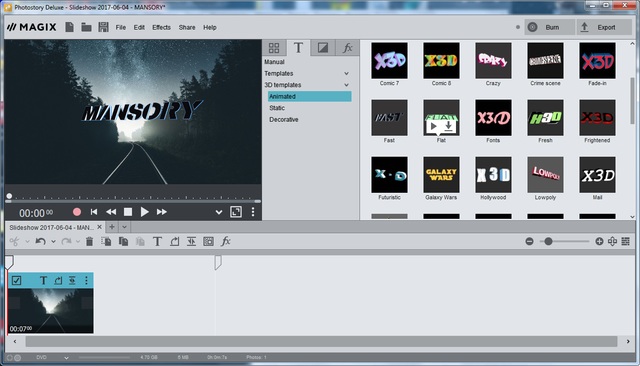Select the Animated category
Viewport: 640px width, 366px height.
pos(309,96)
